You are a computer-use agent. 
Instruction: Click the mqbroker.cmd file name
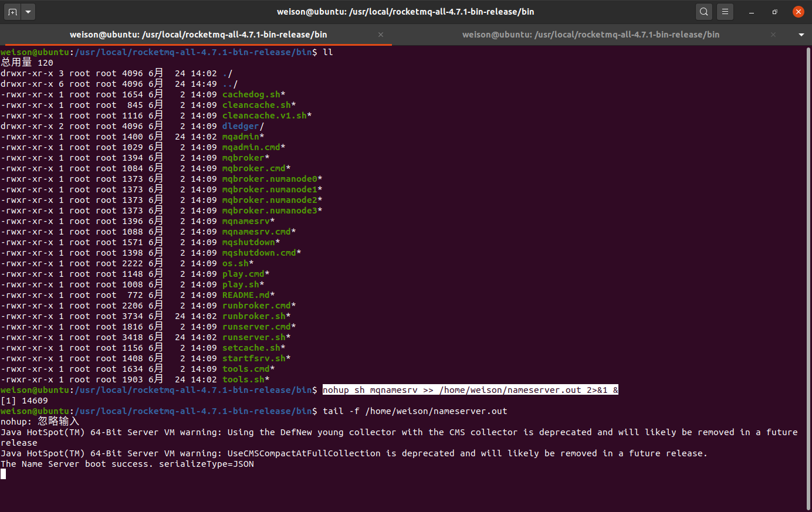[x=254, y=168]
